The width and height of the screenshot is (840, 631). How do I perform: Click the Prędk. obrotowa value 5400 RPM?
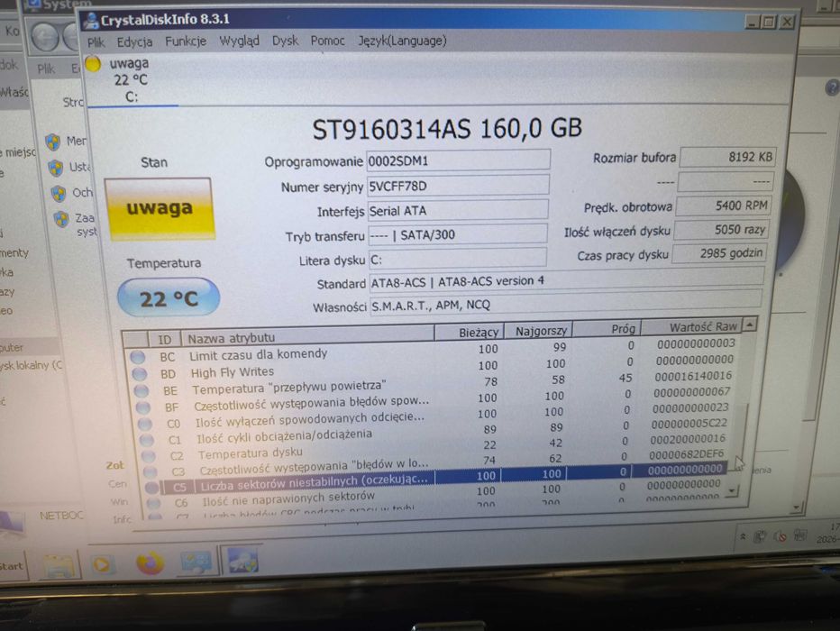[723, 206]
